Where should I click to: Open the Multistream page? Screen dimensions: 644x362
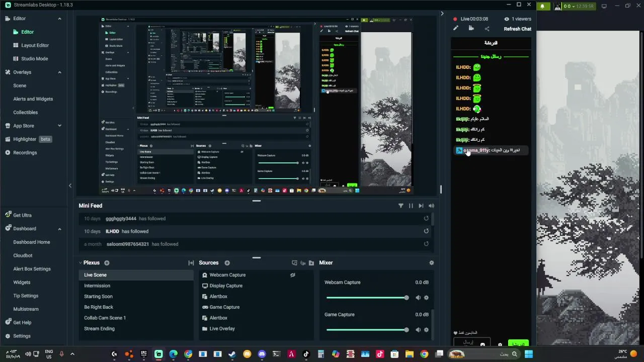click(x=26, y=309)
